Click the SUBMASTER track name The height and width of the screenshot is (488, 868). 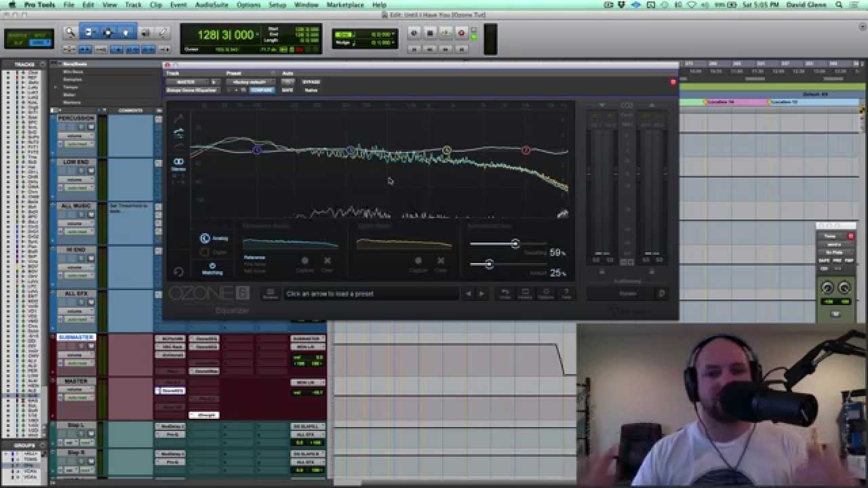[x=76, y=338]
